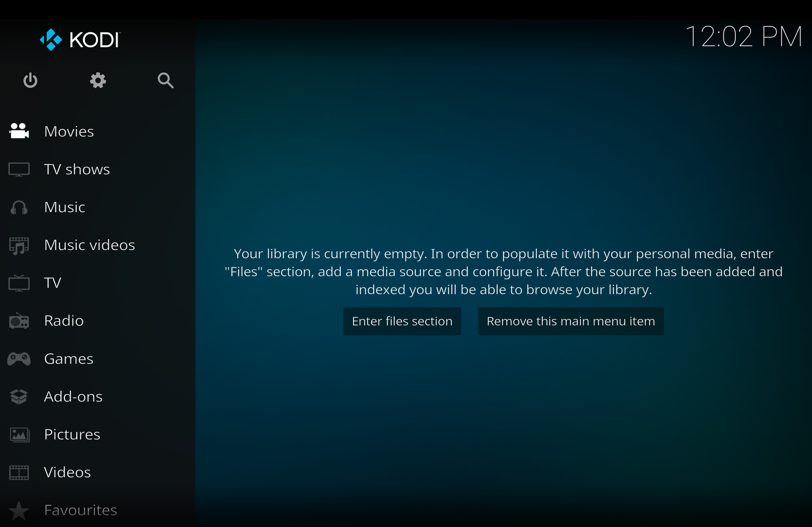Open the Movies main menu item
812x527 pixels.
pos(69,131)
